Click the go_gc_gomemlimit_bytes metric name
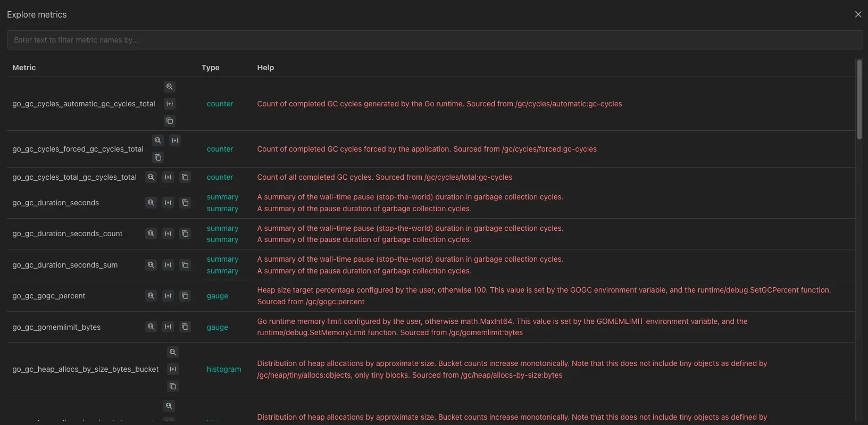This screenshot has width=868, height=425. click(x=56, y=327)
